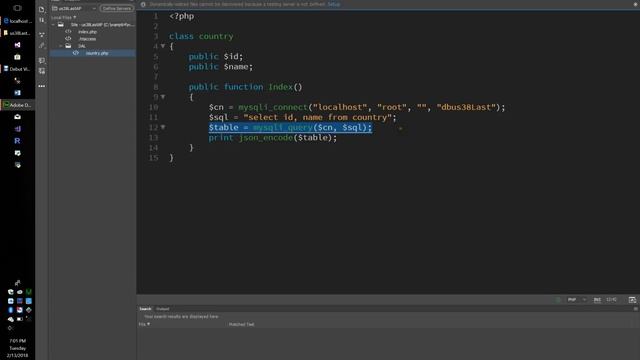This screenshot has width=640, height=360.
Task: Click the Remove Comment toolbar icon
Action: coord(42,71)
